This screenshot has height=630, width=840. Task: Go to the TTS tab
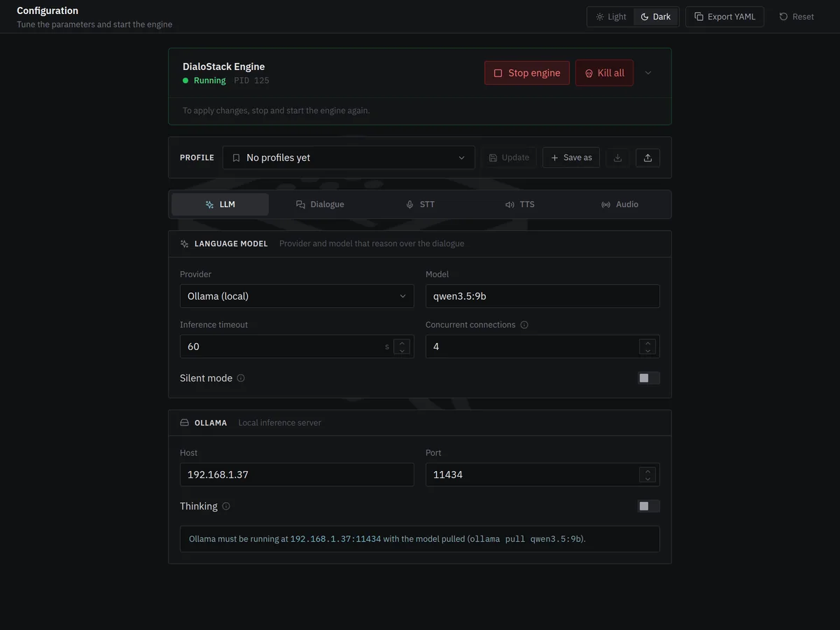click(x=520, y=204)
